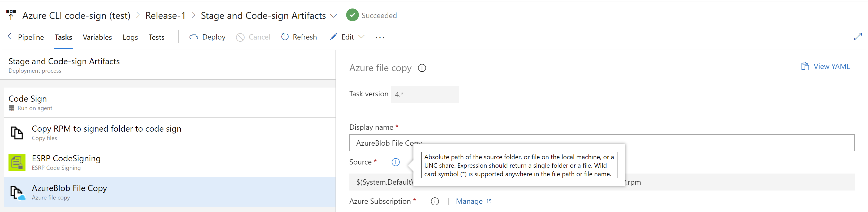Viewport: 868px width, 212px height.
Task: Click the Deploy cloud button
Action: (207, 37)
